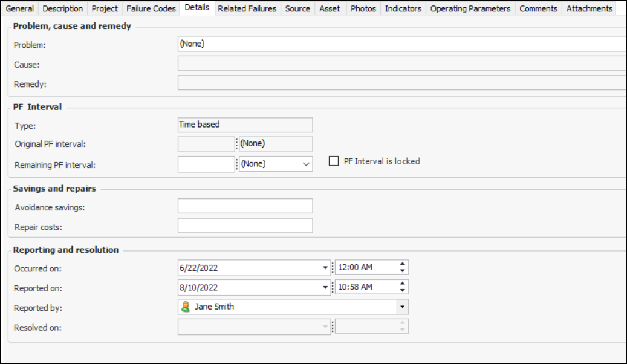Click the Repair costs field
Screen dimensions: 627x364
point(245,226)
